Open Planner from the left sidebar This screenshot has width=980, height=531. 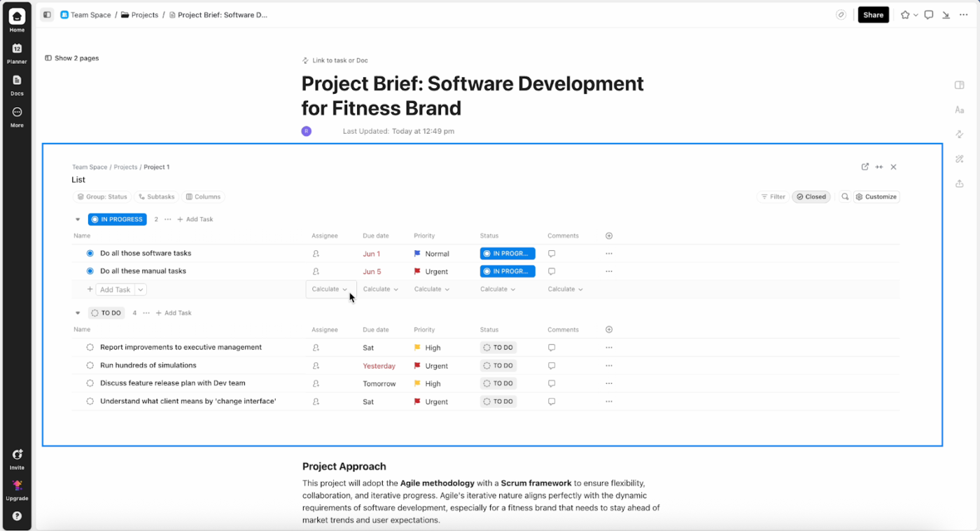pos(16,49)
